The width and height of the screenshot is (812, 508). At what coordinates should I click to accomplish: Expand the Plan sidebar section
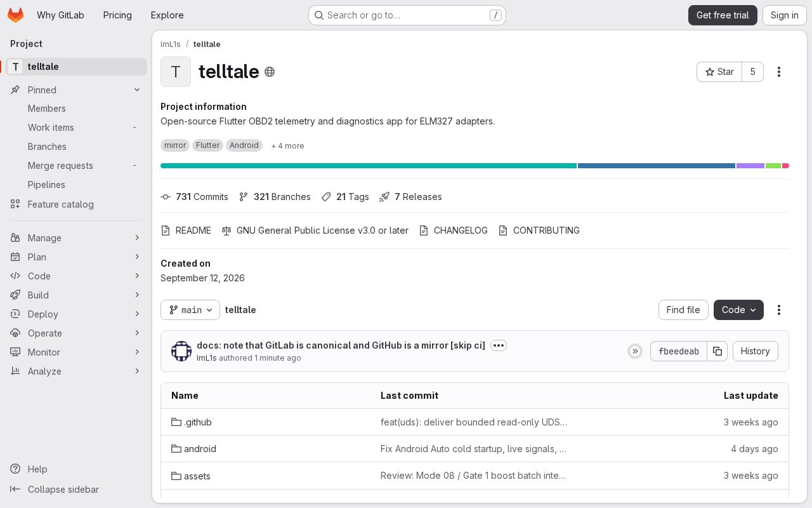[x=76, y=257]
